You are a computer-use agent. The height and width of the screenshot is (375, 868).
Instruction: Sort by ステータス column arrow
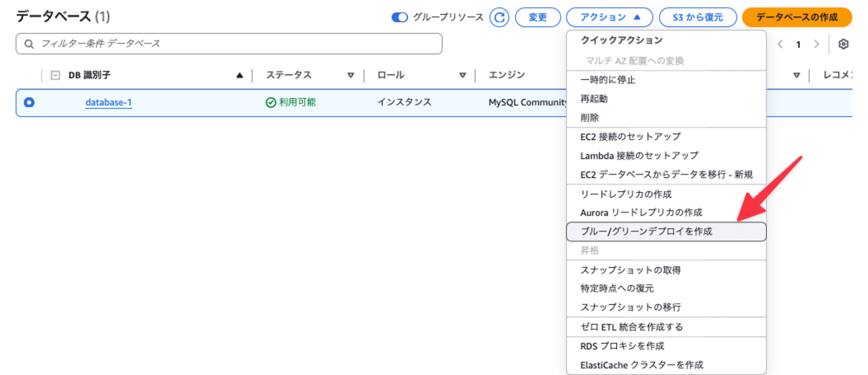click(351, 75)
